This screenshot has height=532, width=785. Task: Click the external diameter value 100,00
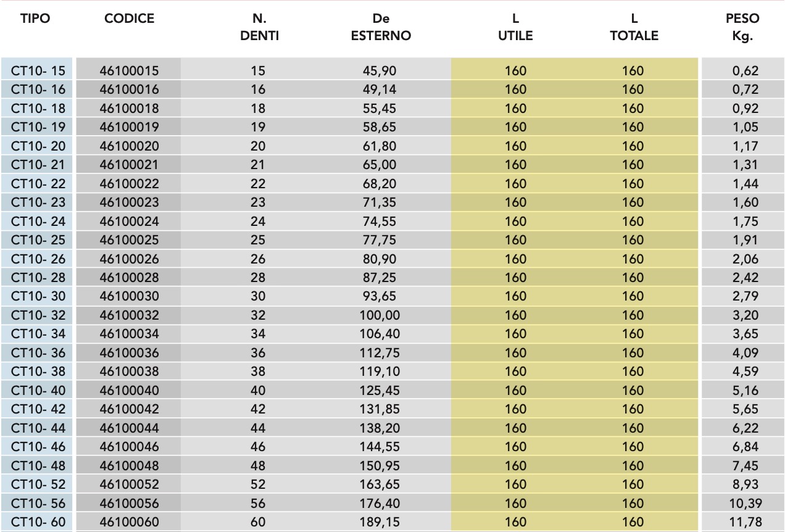(x=380, y=315)
